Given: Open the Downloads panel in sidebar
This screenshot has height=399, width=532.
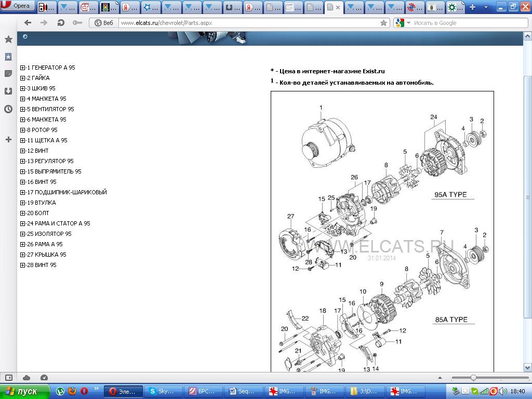Looking at the screenshot, I should coord(8,91).
